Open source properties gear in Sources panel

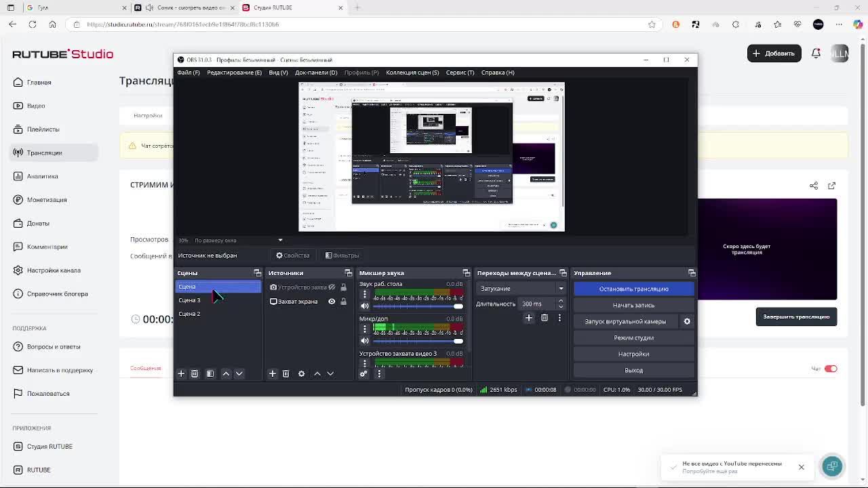coord(301,373)
